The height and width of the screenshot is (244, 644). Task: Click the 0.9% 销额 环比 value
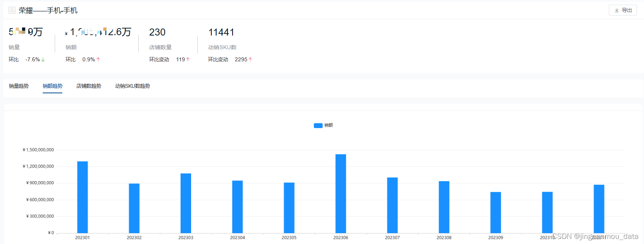point(89,59)
